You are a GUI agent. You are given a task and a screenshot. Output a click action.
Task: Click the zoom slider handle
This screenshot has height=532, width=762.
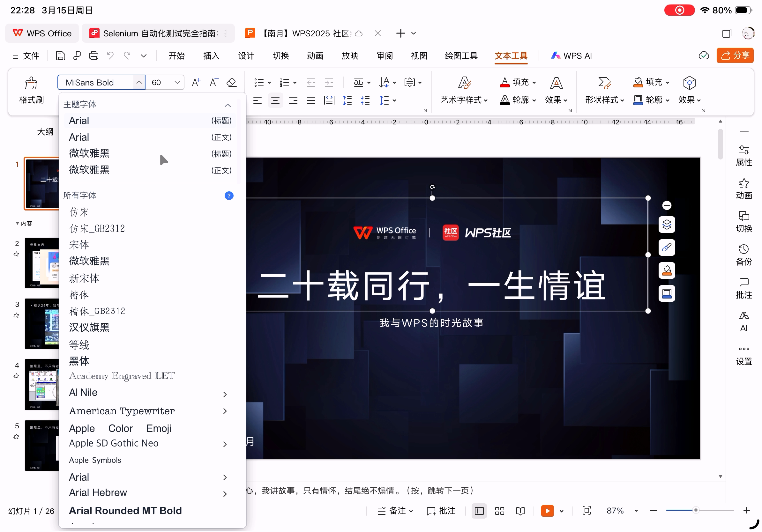696,510
